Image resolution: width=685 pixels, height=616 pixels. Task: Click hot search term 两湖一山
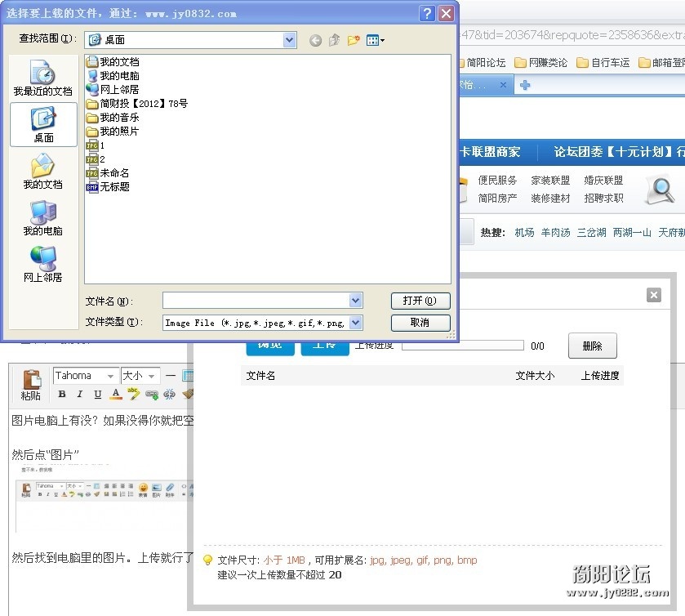[x=632, y=233]
